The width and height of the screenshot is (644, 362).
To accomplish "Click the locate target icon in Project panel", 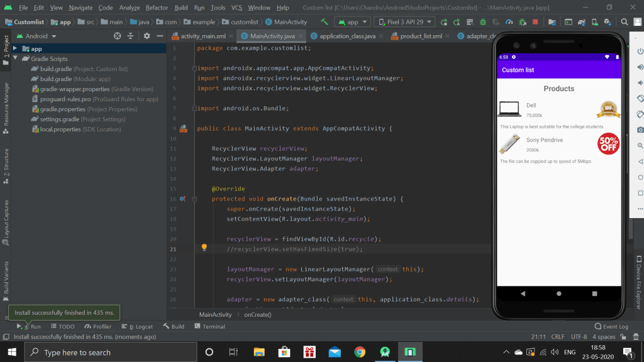I will coord(117,36).
